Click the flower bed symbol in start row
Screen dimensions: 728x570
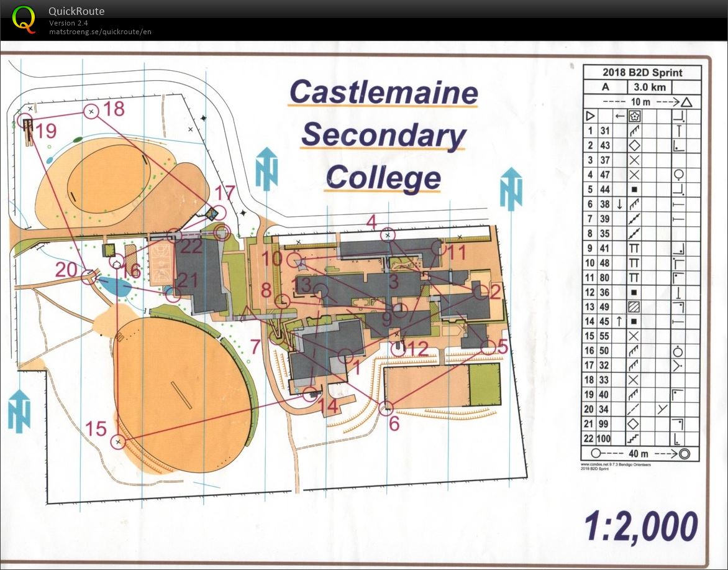click(x=634, y=116)
